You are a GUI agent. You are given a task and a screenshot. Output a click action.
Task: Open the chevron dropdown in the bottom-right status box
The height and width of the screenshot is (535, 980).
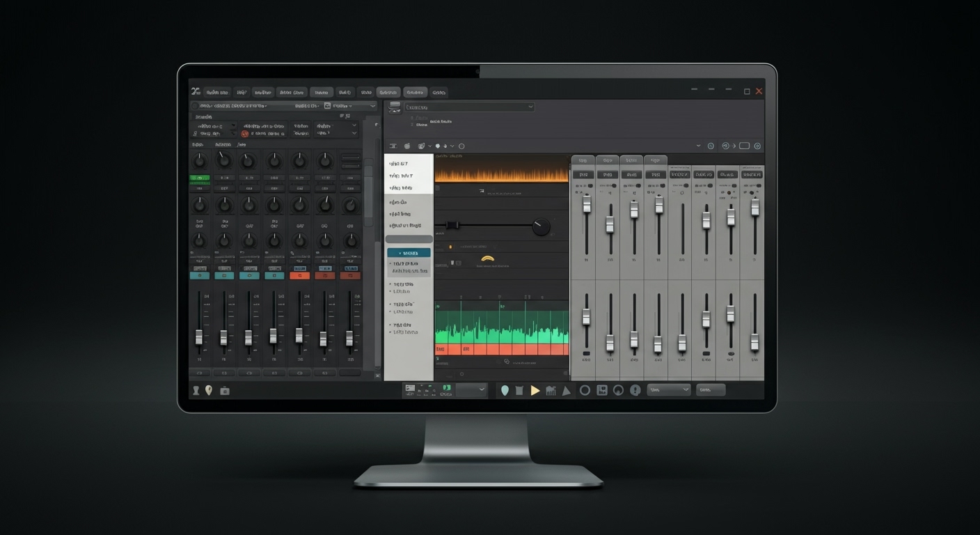[686, 389]
